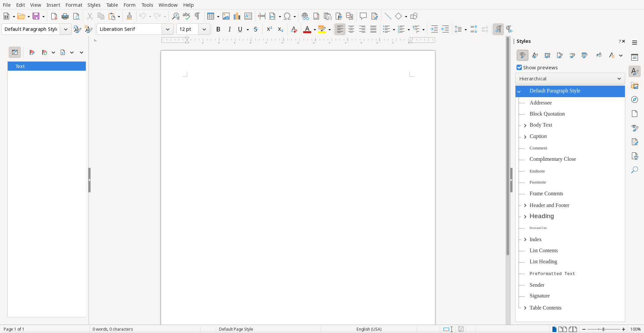The height and width of the screenshot is (333, 644).
Task: Open Hierarchical filter dropdown in Styles
Action: click(570, 79)
